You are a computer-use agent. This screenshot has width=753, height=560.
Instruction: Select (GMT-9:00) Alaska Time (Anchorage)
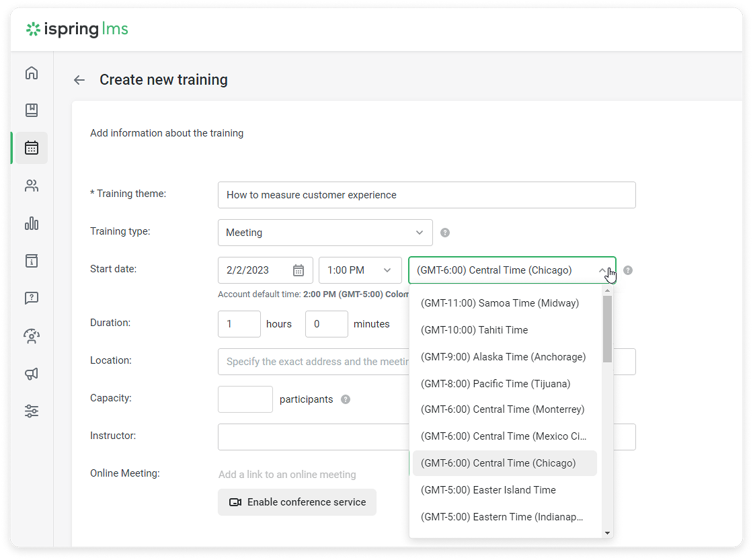503,357
